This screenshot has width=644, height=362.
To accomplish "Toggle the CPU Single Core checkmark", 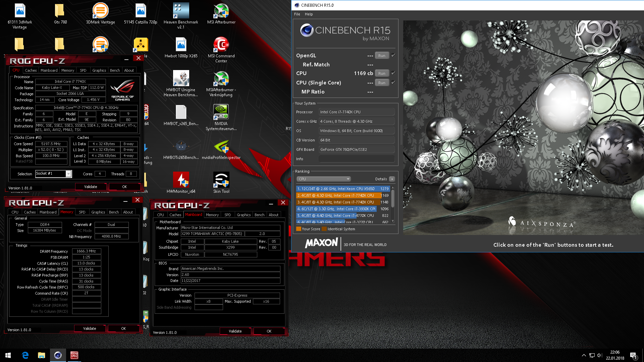I will coord(393,82).
